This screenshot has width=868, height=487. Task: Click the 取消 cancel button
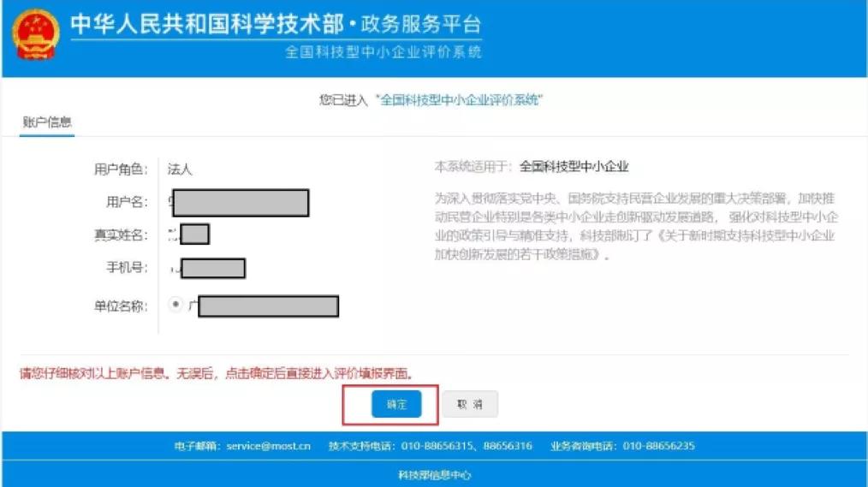470,404
